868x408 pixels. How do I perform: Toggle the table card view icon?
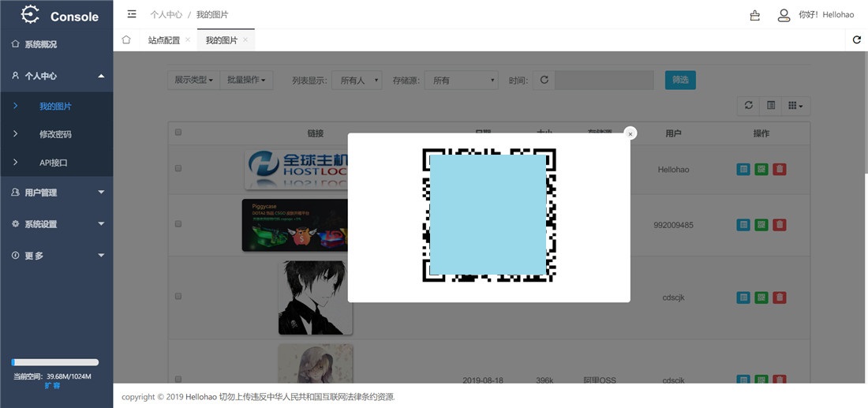pos(771,106)
